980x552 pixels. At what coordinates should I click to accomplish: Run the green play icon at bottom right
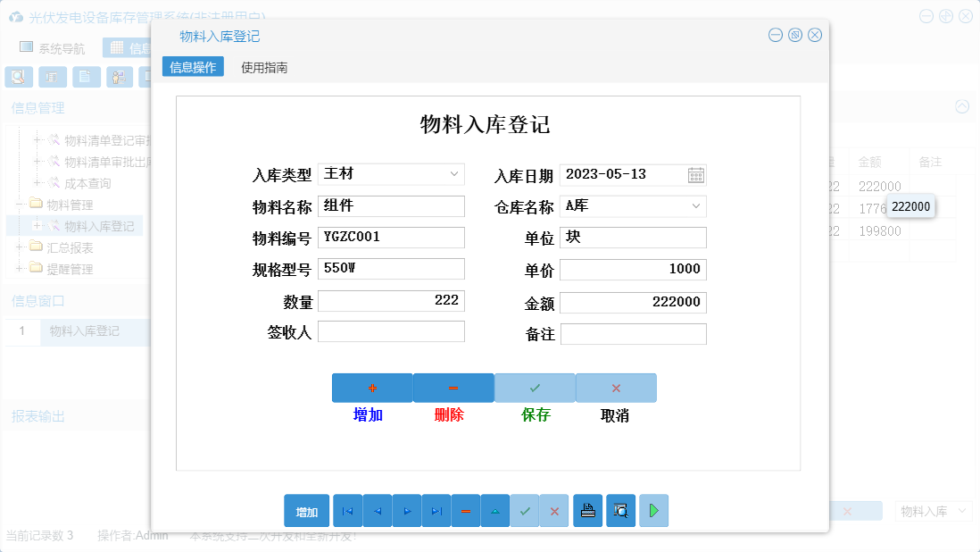(652, 510)
